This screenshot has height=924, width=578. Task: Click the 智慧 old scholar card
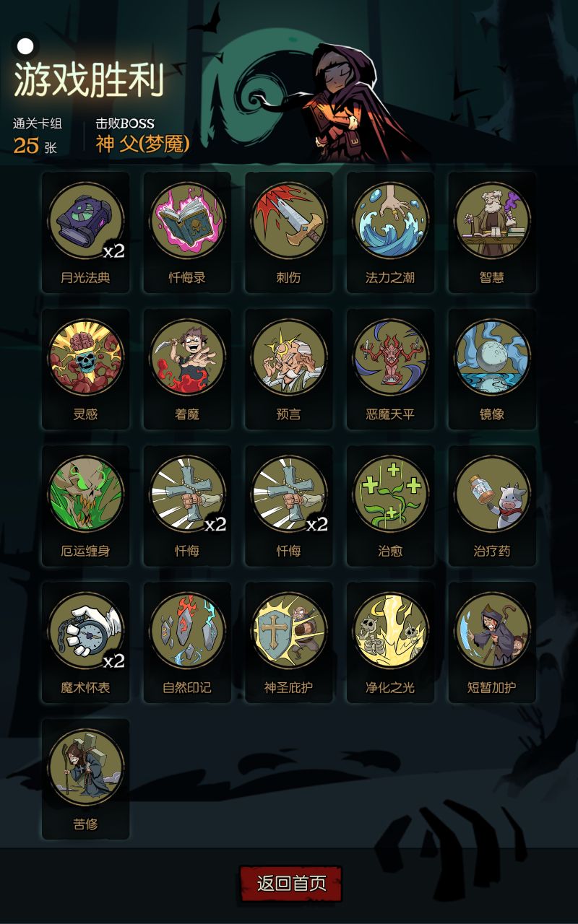click(492, 232)
